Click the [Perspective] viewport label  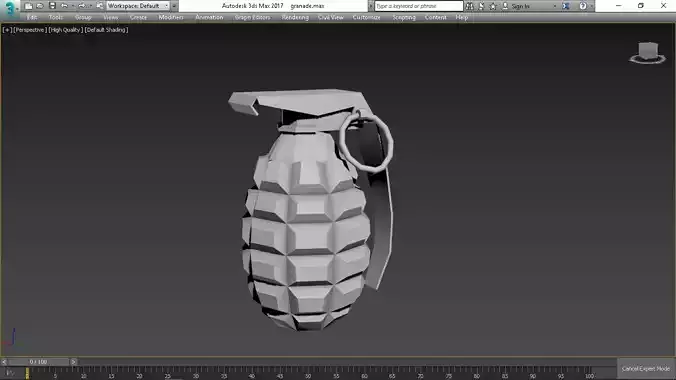30,30
